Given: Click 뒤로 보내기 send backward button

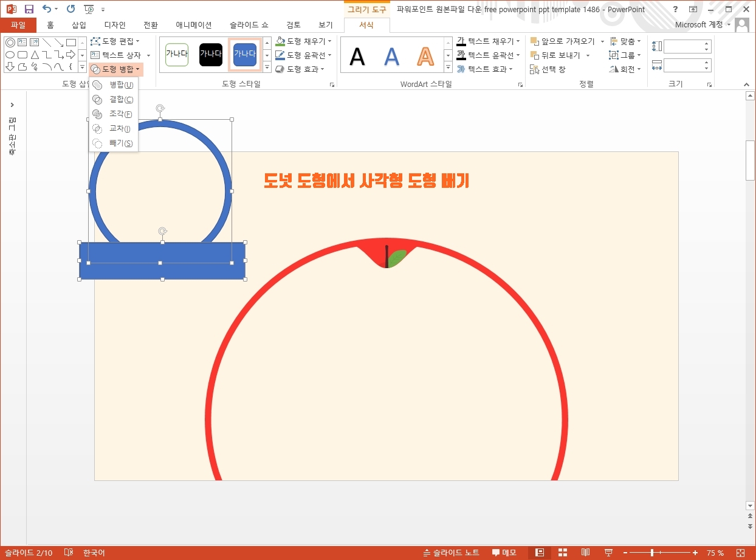Looking at the screenshot, I should click(x=555, y=55).
